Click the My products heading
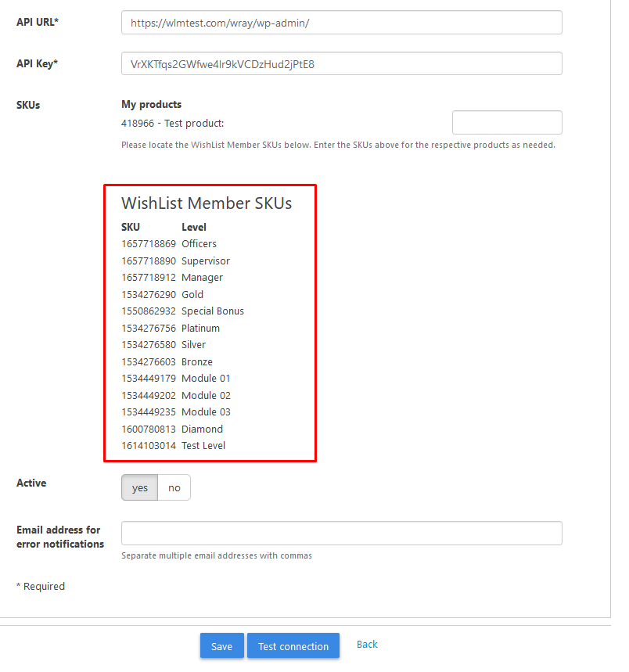 click(151, 105)
